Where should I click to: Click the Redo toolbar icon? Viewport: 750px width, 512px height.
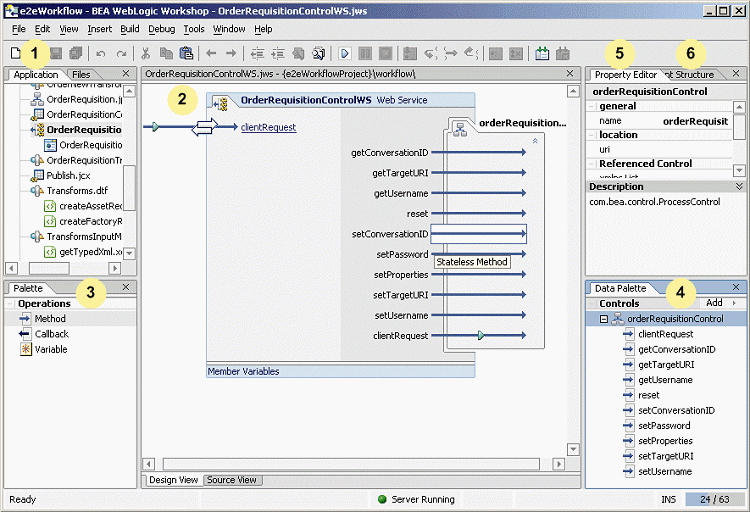[x=121, y=54]
